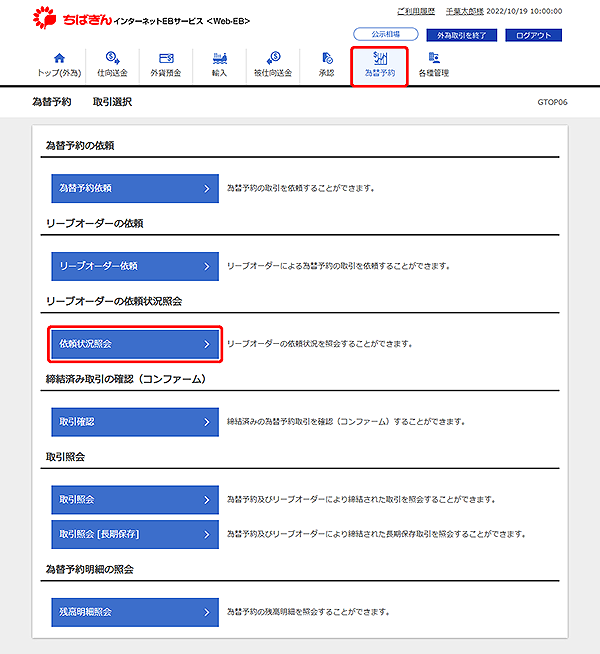The height and width of the screenshot is (654, 600).
Task: Click the 公示相場 rounded button
Action: click(386, 34)
